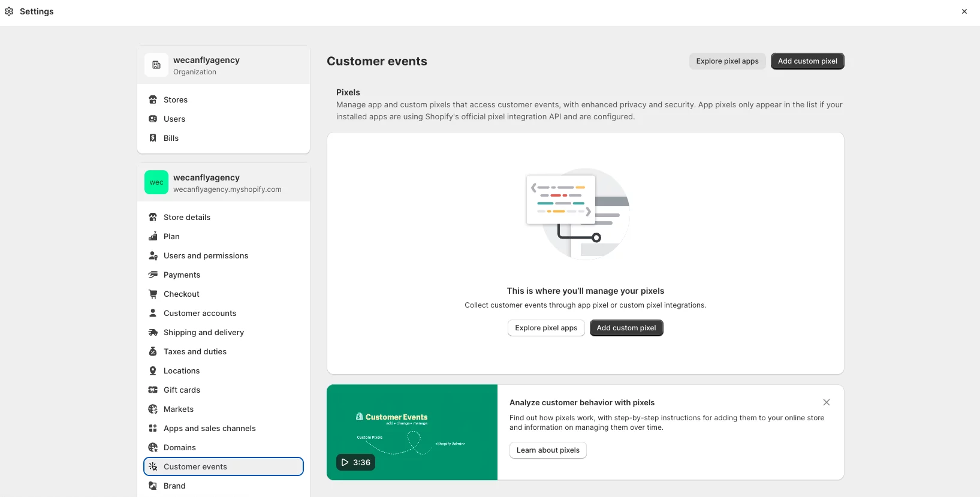Image resolution: width=980 pixels, height=497 pixels.
Task: Click the top Add custom pixel button
Action: (807, 61)
